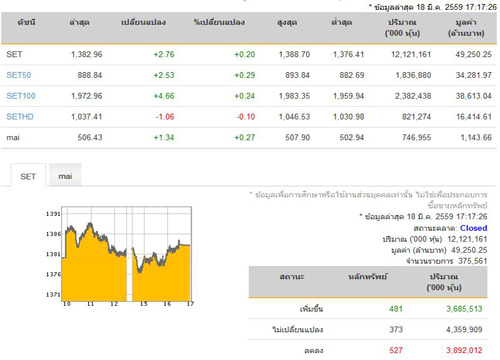The image size is (500, 360).
Task: Click the เปลี่ยนแปลง column header
Action: click(143, 22)
